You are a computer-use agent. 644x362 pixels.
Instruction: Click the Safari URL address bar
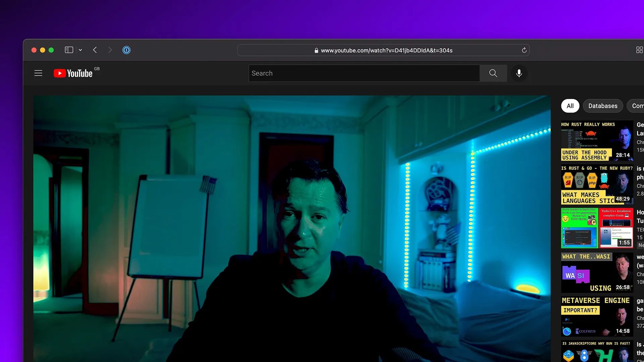coord(383,50)
